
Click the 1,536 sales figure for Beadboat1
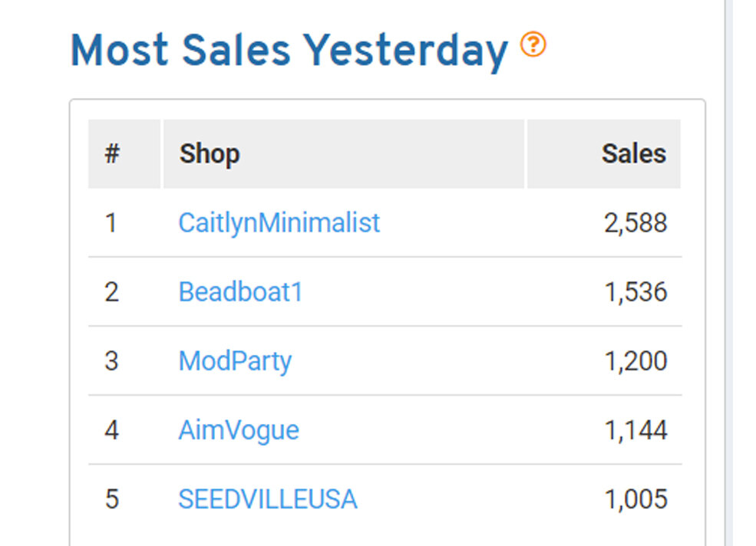[x=636, y=292]
